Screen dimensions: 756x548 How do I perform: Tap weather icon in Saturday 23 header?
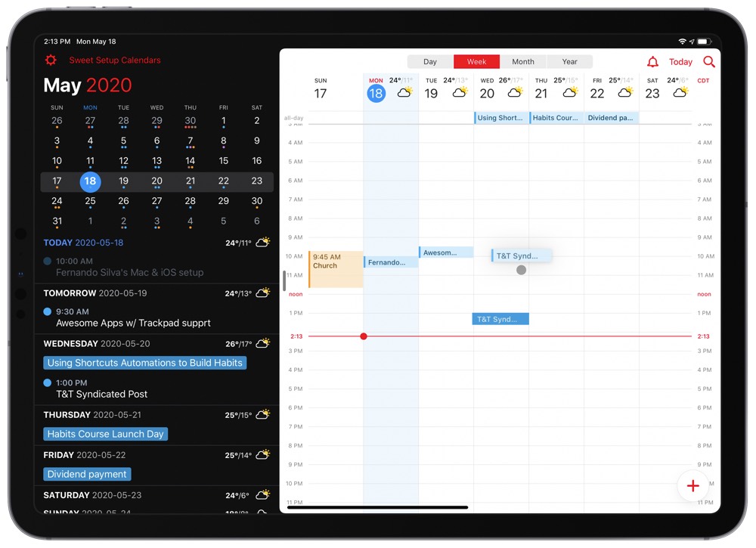coord(680,93)
